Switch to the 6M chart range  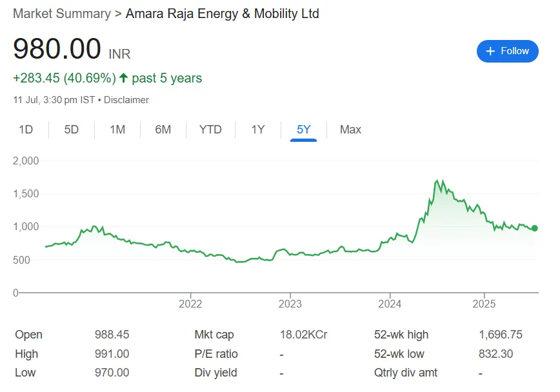click(163, 130)
